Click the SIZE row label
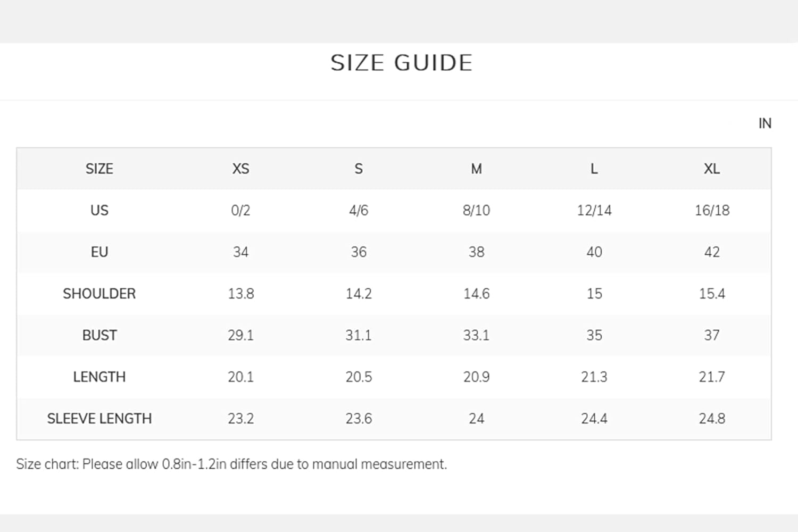This screenshot has width=798, height=532. tap(99, 169)
